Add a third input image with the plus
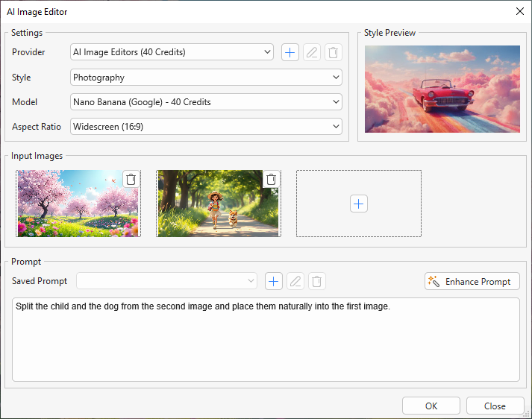 pos(359,204)
